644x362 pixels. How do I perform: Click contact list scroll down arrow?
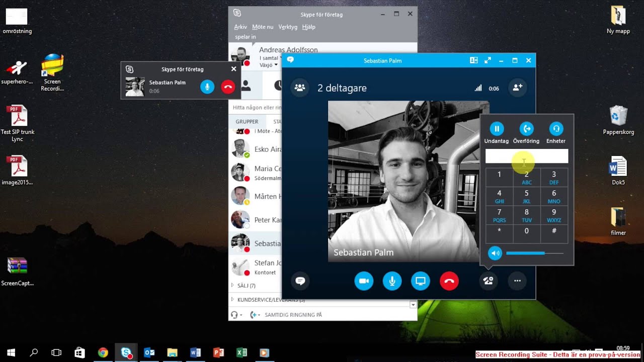coord(413,305)
